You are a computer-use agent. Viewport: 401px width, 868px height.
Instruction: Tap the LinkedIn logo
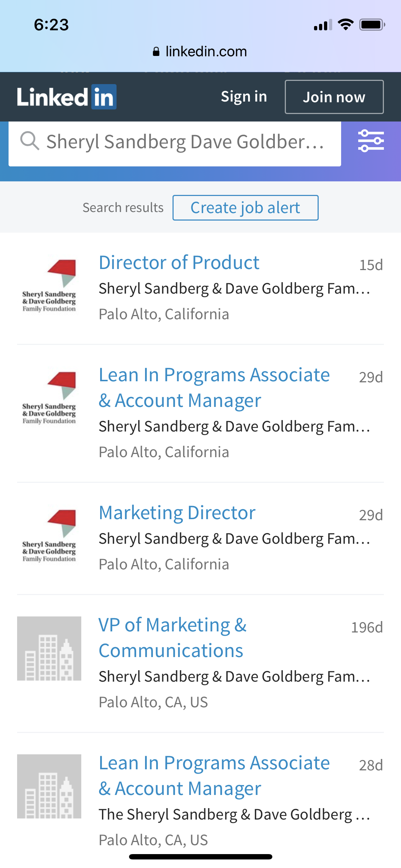(67, 97)
